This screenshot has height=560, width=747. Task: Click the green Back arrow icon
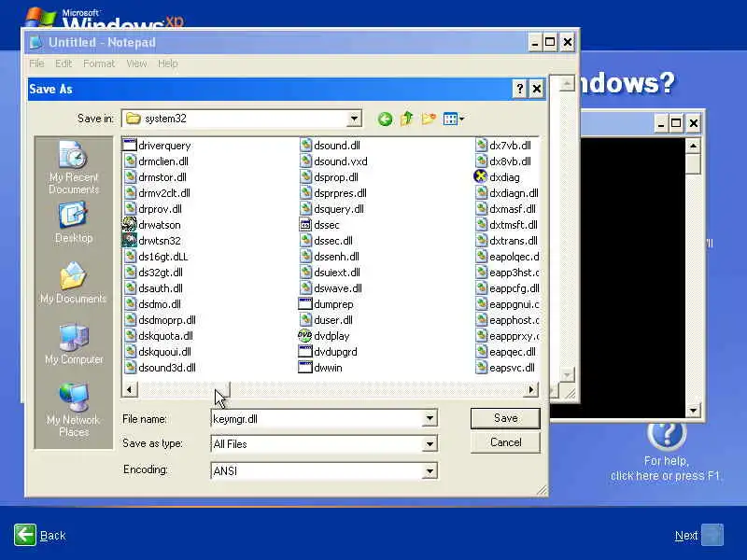click(x=25, y=535)
